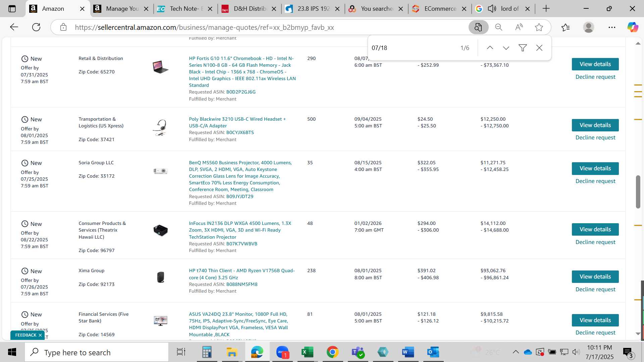This screenshot has height=362, width=644.
Task: Open the Poly Blackwire 3210 product link
Action: click(x=237, y=122)
